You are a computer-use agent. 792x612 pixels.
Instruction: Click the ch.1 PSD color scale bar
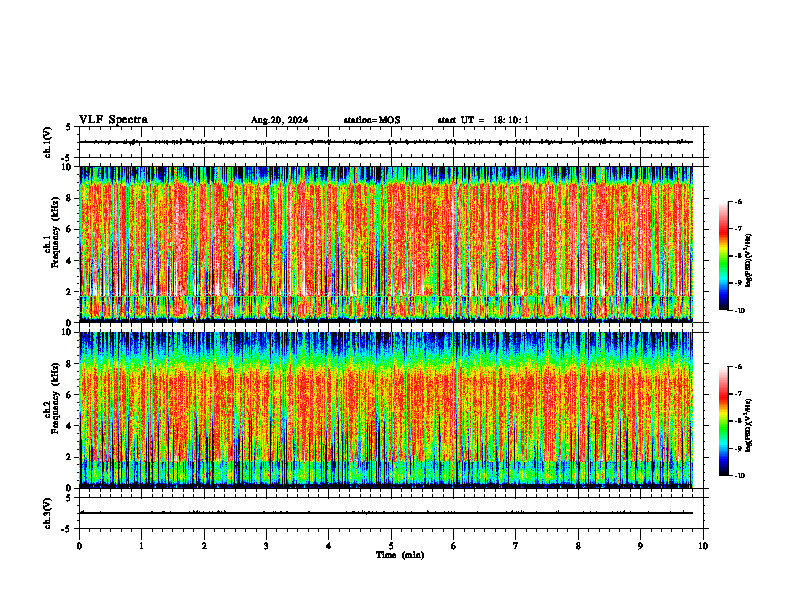tap(723, 256)
